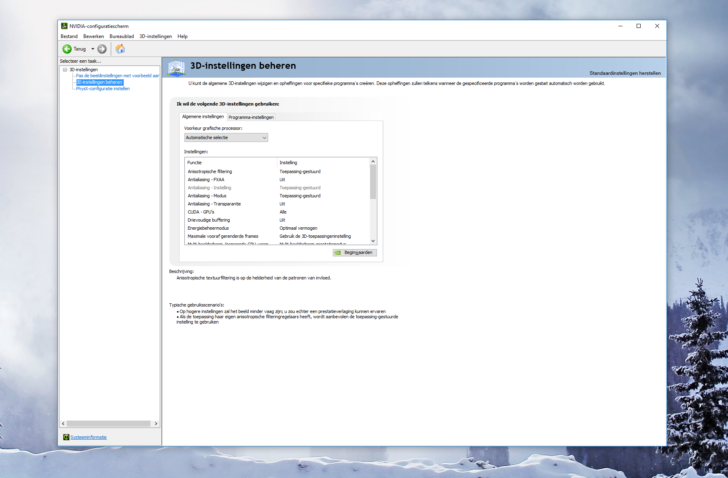728x478 pixels.
Task: Open PhysX-configuratie instellen task
Action: [103, 89]
